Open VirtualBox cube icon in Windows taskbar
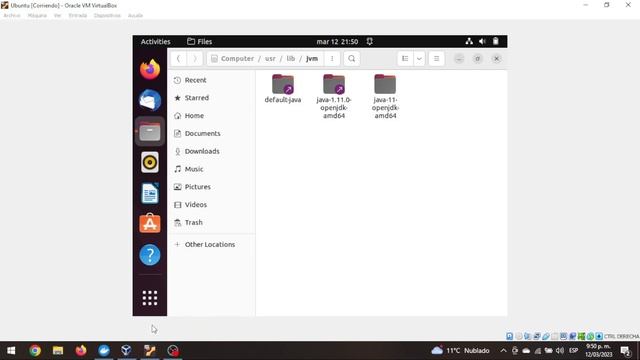640x360 pixels. click(127, 351)
